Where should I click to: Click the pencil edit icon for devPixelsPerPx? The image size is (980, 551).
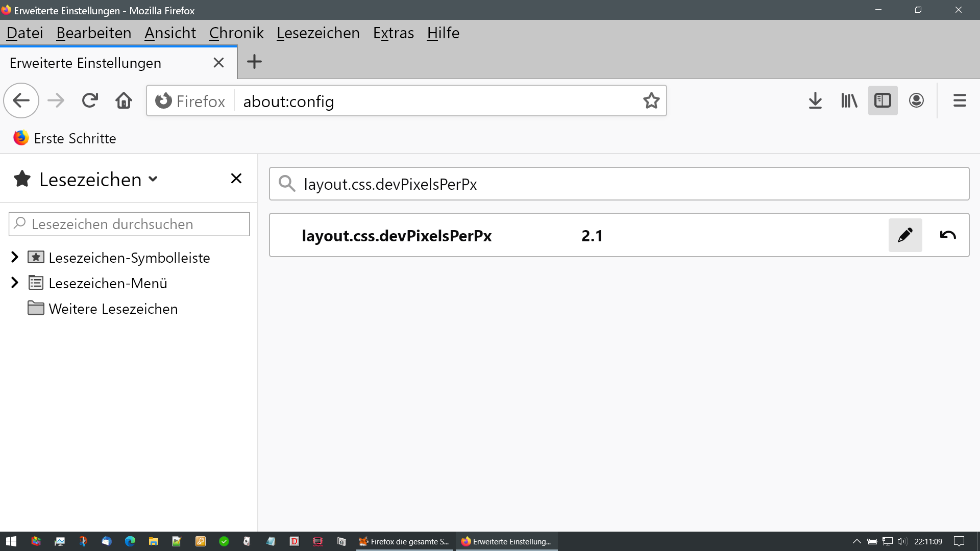pos(904,235)
